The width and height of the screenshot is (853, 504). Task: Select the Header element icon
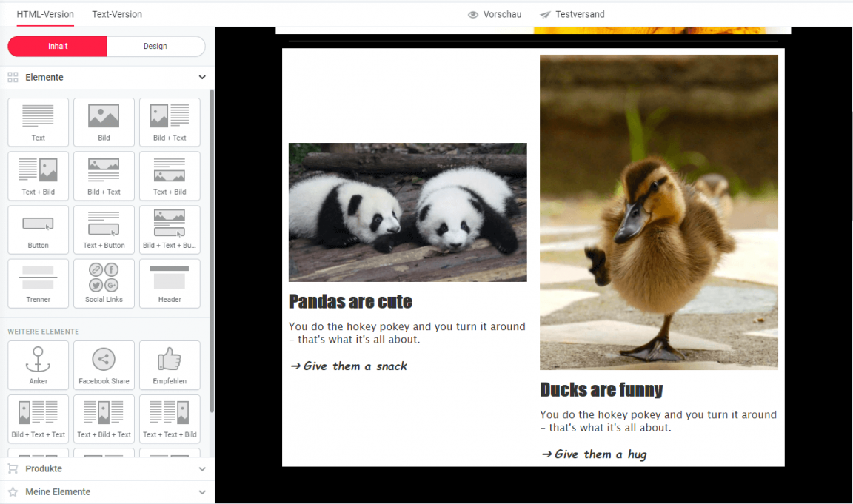[170, 283]
